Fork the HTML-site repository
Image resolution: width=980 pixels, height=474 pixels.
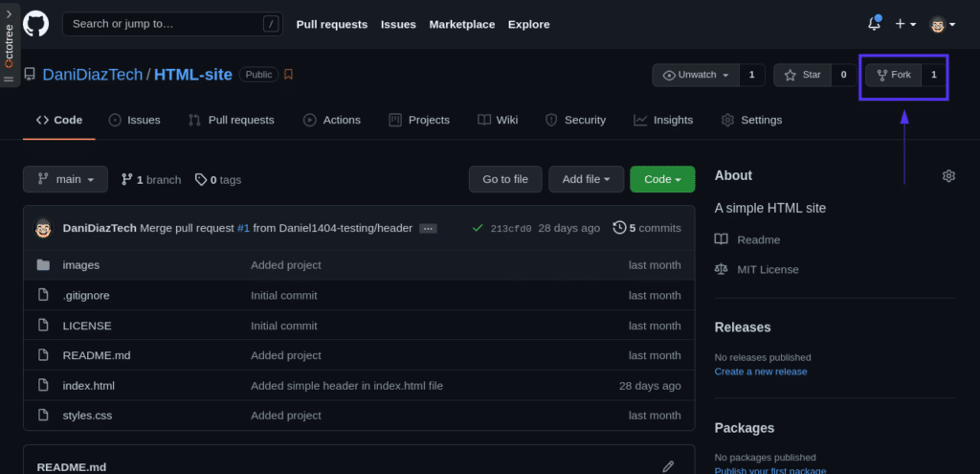[894, 75]
